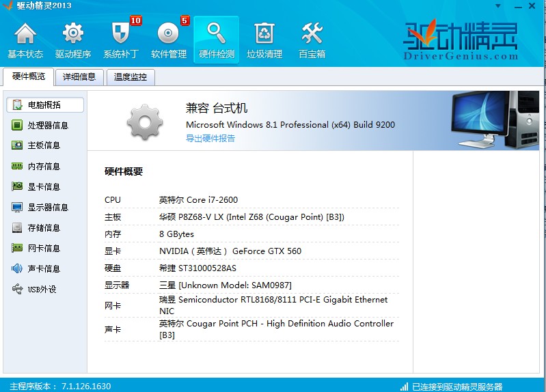The image size is (546, 392).
Task: Open 显卡信息 from the sidebar
Action: coord(43,187)
